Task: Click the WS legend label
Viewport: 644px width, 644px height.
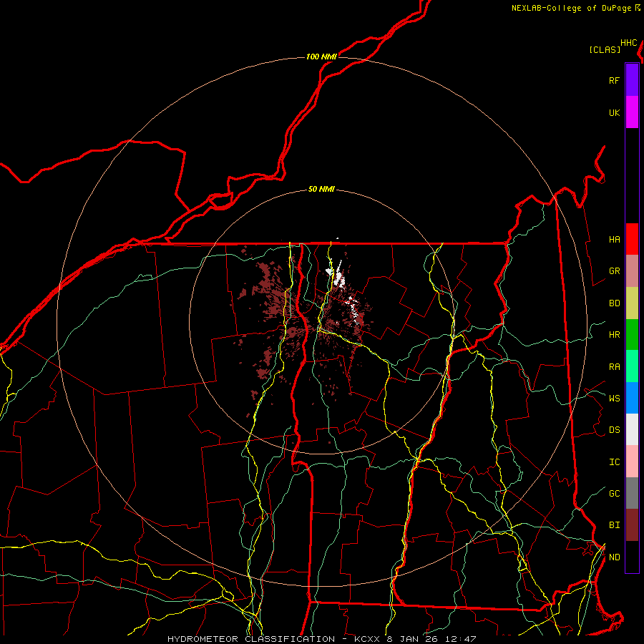Action: click(x=614, y=398)
